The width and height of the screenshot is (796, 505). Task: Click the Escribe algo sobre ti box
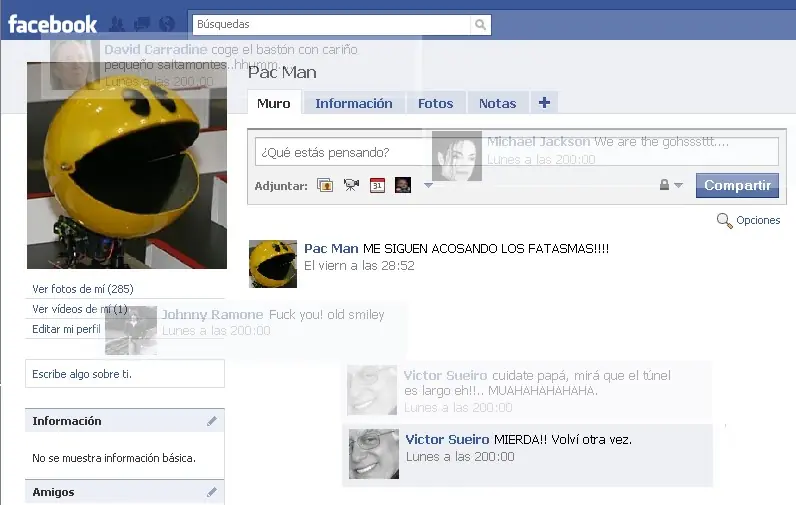point(125,374)
